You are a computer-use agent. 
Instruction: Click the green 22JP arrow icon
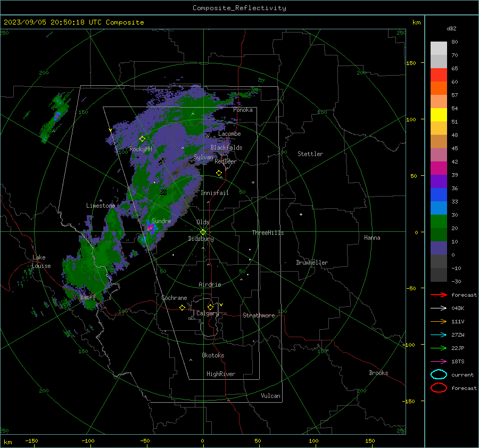coord(439,348)
